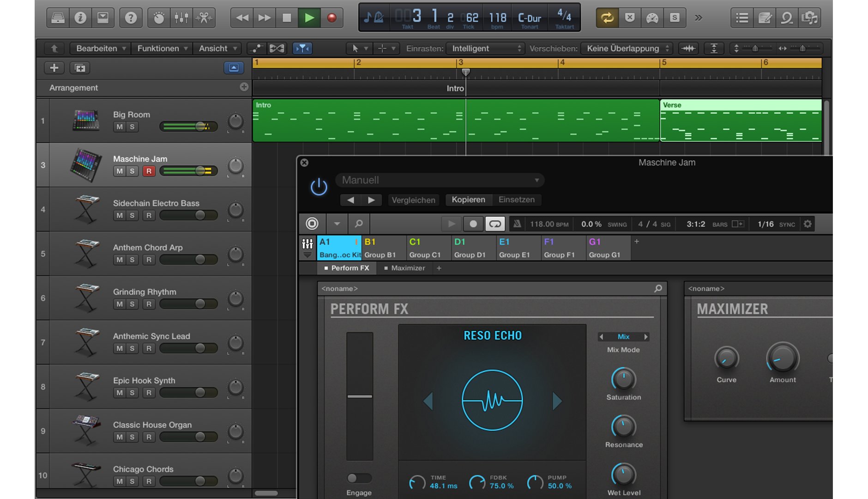Toggle the Cycle loop mode button
The image size is (868, 499).
607,18
